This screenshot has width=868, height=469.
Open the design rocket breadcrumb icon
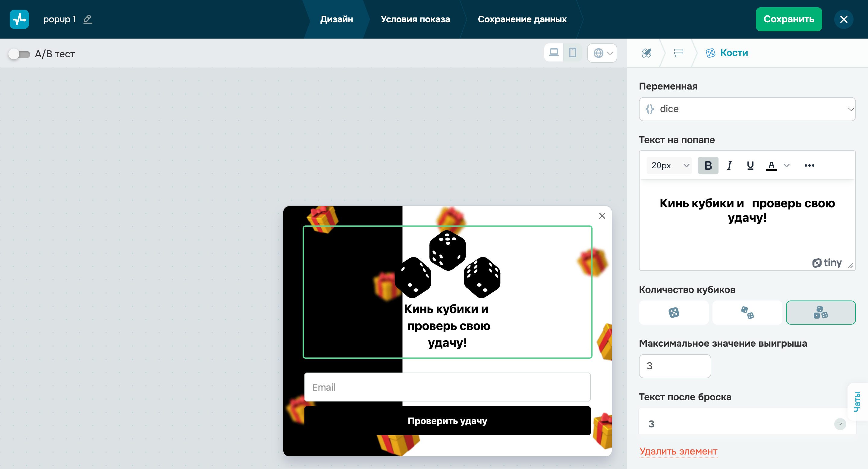646,53
